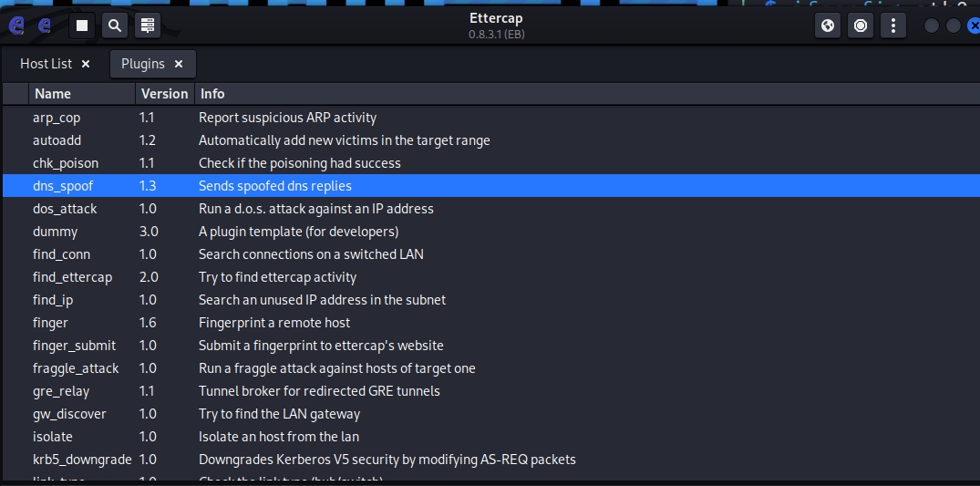
Task: Open the three-dot Ettercap menu
Action: pyautogui.click(x=893, y=26)
